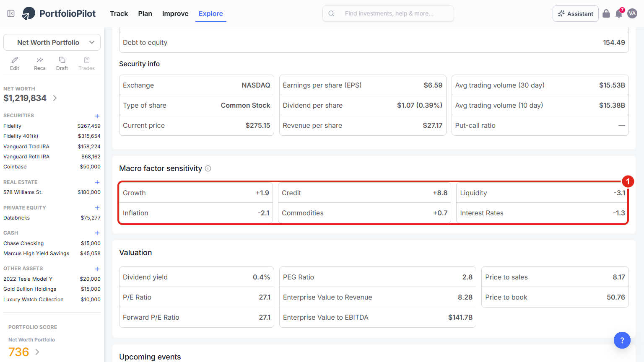Open the Vanguard Trad IRA account
This screenshot has width=644, height=362.
[x=52, y=147]
